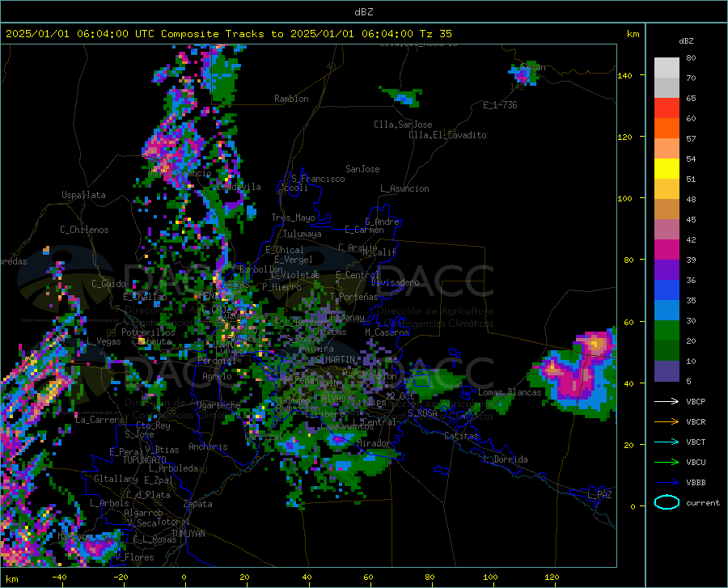Click the 'SanJose' map label
This screenshot has height=588, width=728.
362,169
